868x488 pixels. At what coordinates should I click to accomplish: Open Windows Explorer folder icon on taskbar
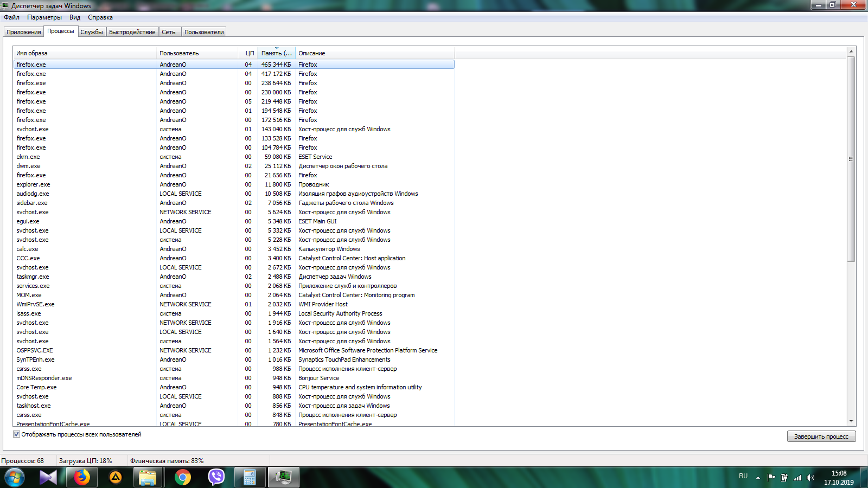pyautogui.click(x=148, y=478)
